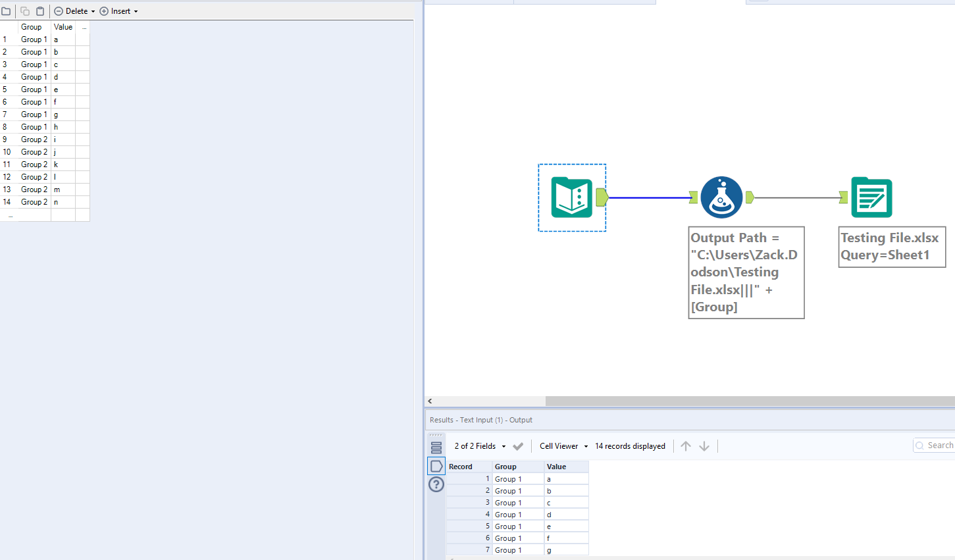Viewport: 955px width, 560px height.
Task: Open the Insert dropdown menu
Action: click(118, 11)
